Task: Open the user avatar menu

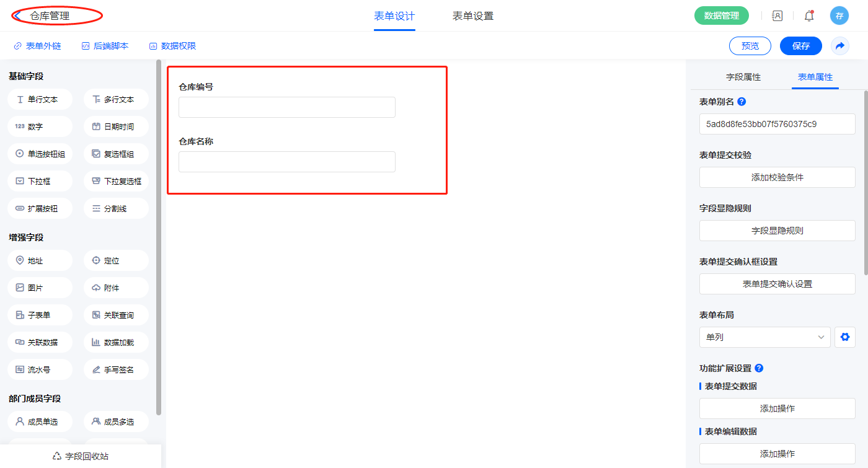Action: (839, 16)
